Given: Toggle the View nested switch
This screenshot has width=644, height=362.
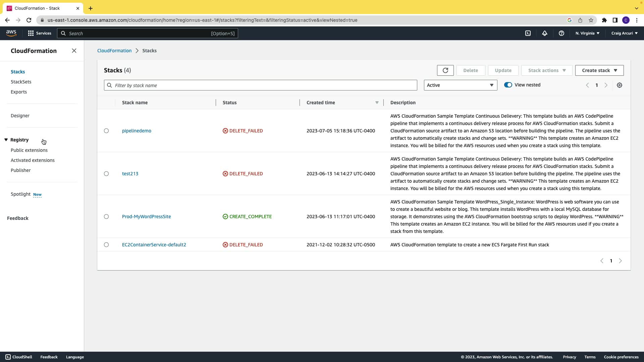Looking at the screenshot, I should [x=508, y=85].
